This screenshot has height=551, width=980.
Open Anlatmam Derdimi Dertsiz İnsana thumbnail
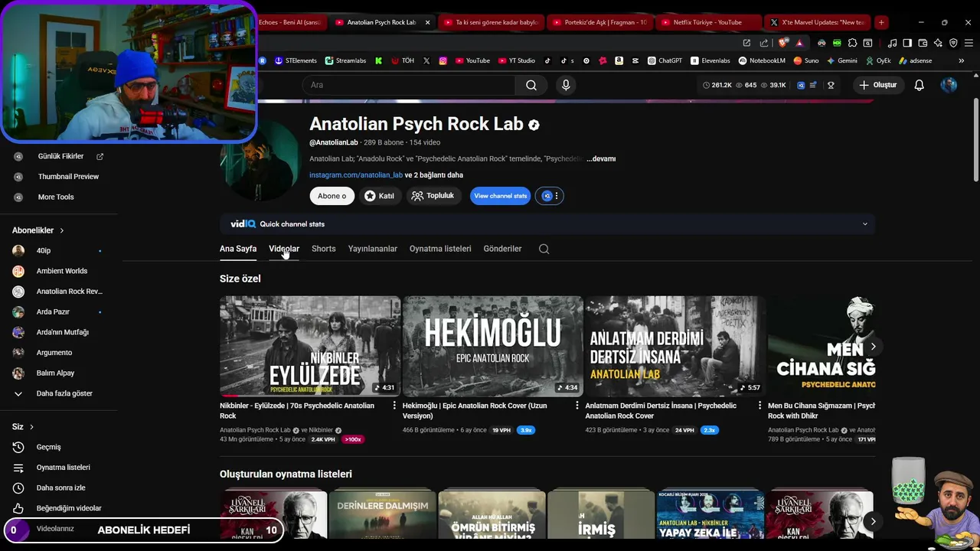[675, 347]
